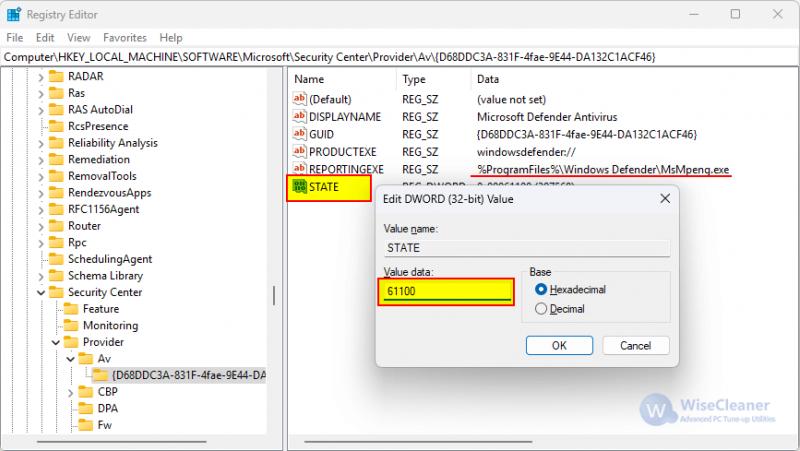Screen dimensions: 800x451
Task: Cancel the DWORD edit dialog
Action: (x=635, y=345)
